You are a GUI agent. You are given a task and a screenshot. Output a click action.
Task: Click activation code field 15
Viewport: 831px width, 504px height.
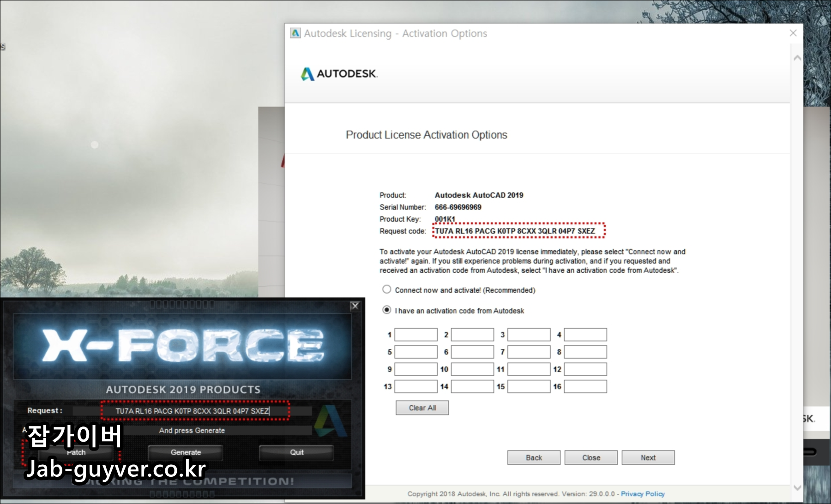click(x=529, y=386)
